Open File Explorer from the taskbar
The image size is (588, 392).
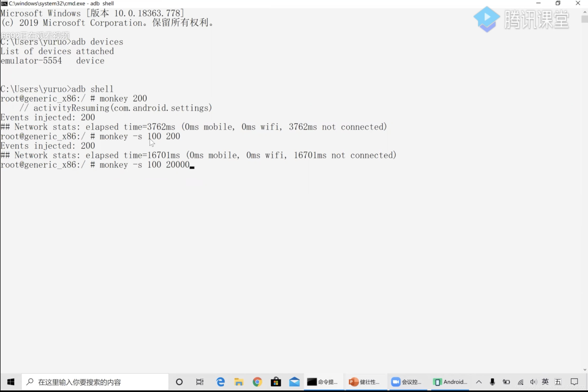point(239,382)
